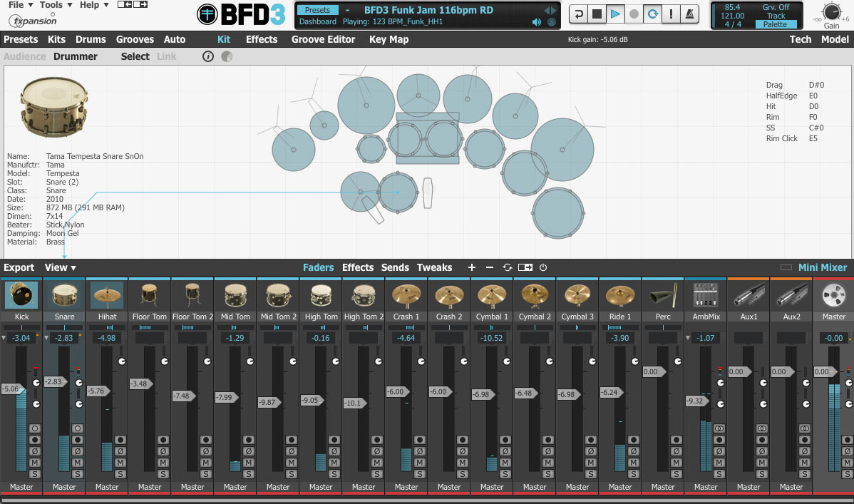Image resolution: width=854 pixels, height=504 pixels.
Task: Click the Hihat channel cymbal icon
Action: (x=107, y=295)
